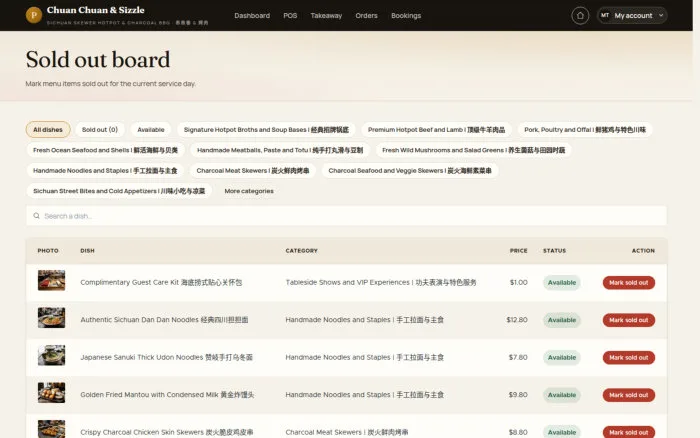This screenshot has width=700, height=438.
Task: Click the $7.80 price
Action: click(518, 358)
